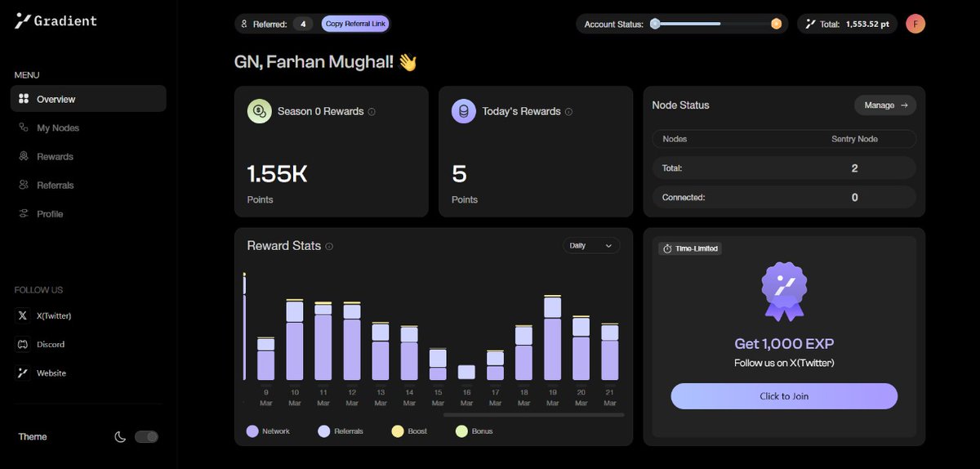Click the moon icon next to Theme
980x469 pixels.
click(x=120, y=437)
